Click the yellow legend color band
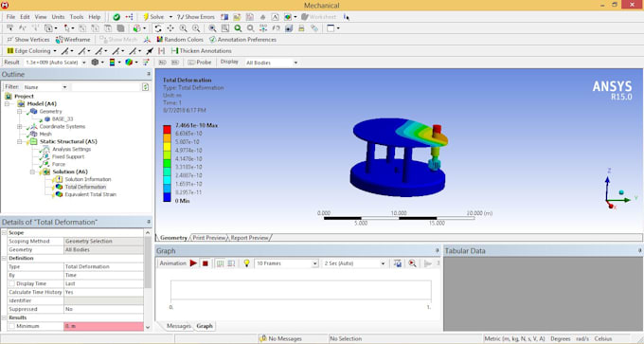The width and height of the screenshot is (644, 344). coord(168,146)
